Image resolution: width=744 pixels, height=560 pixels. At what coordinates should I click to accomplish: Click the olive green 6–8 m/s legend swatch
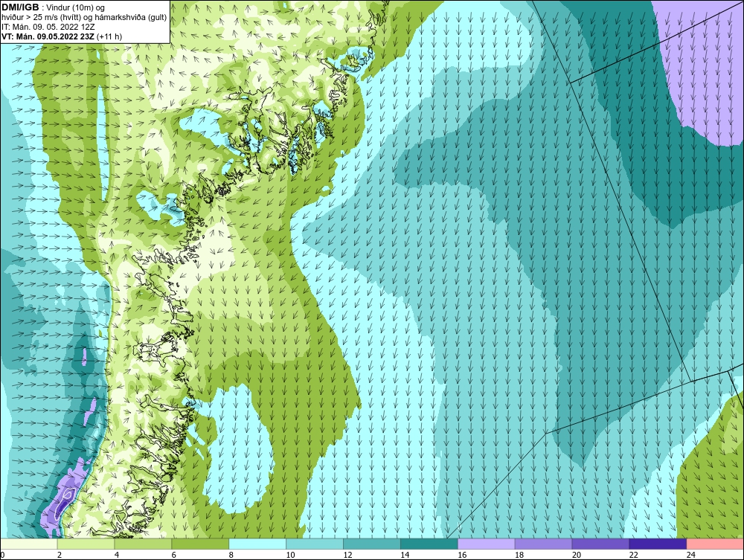click(x=199, y=544)
